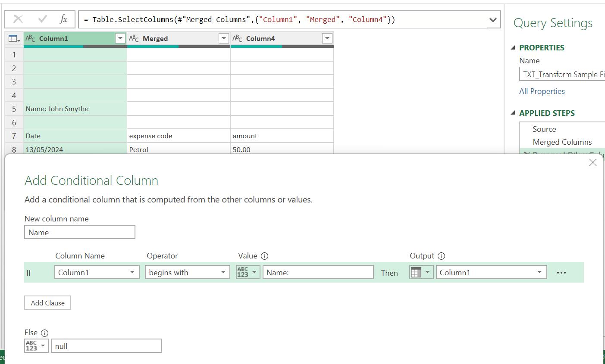
Task: Select row number 1
Action: pyautogui.click(x=14, y=54)
